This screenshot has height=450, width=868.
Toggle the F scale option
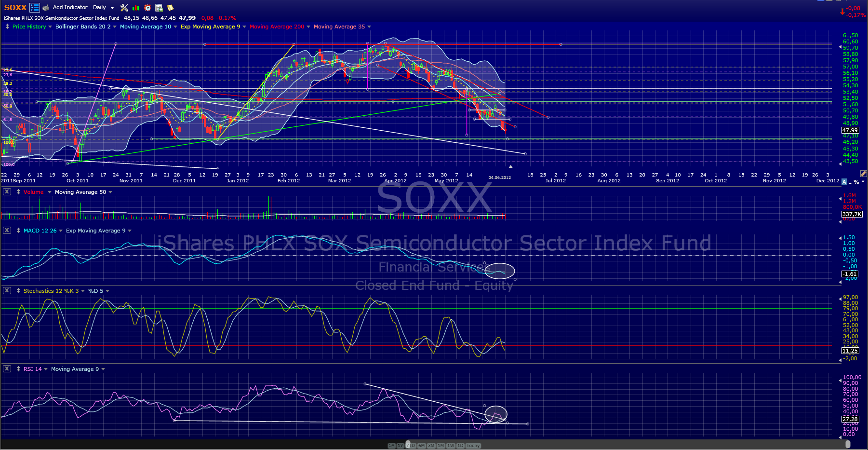(x=863, y=182)
